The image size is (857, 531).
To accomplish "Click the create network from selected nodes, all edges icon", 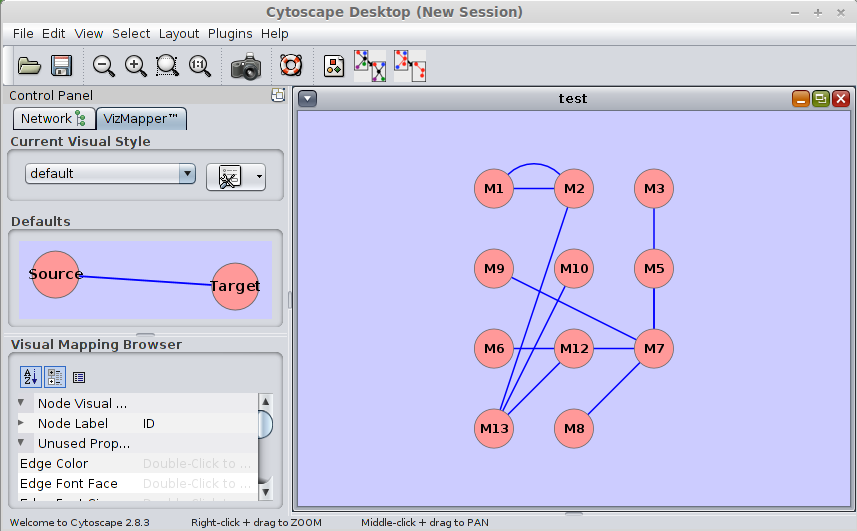I will pos(370,66).
